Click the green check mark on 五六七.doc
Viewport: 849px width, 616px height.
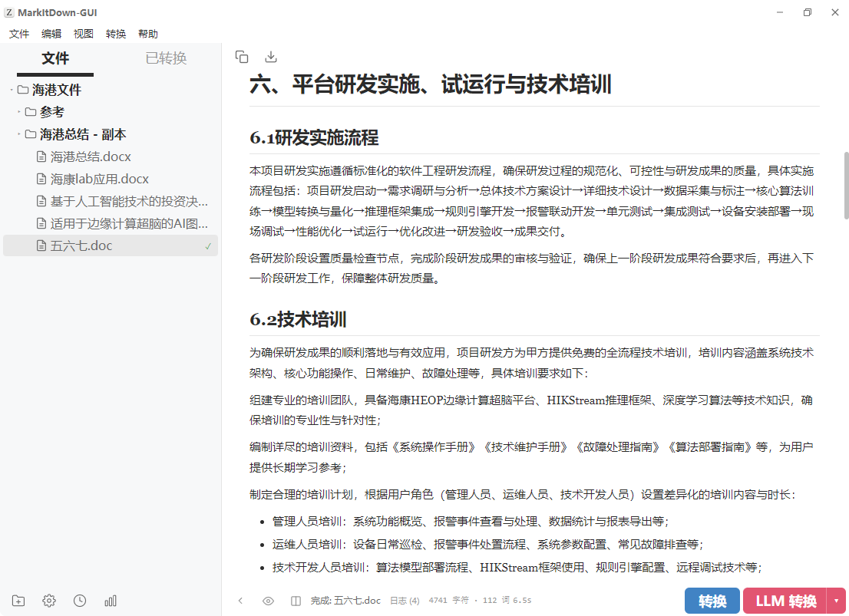[209, 246]
